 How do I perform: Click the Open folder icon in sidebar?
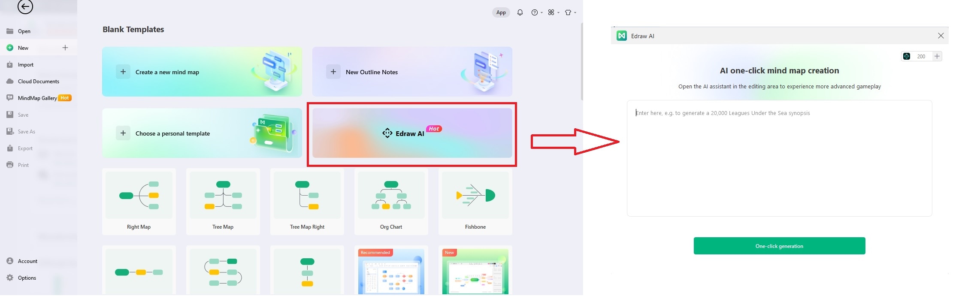[10, 31]
